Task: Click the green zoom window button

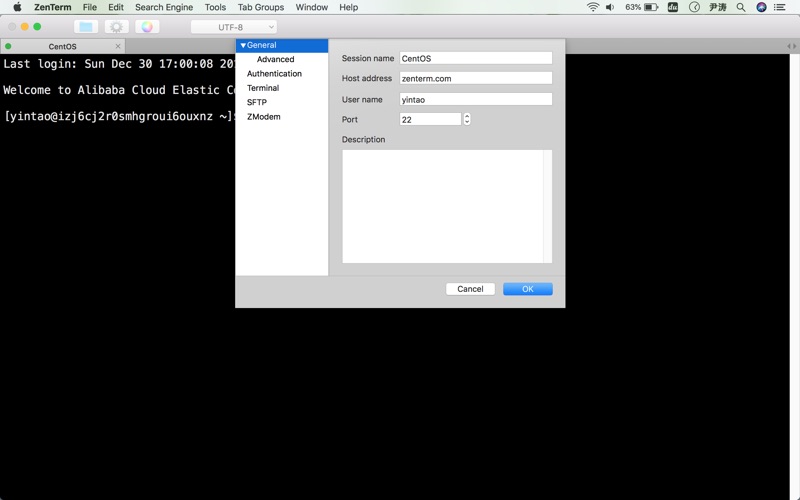Action: [37, 27]
